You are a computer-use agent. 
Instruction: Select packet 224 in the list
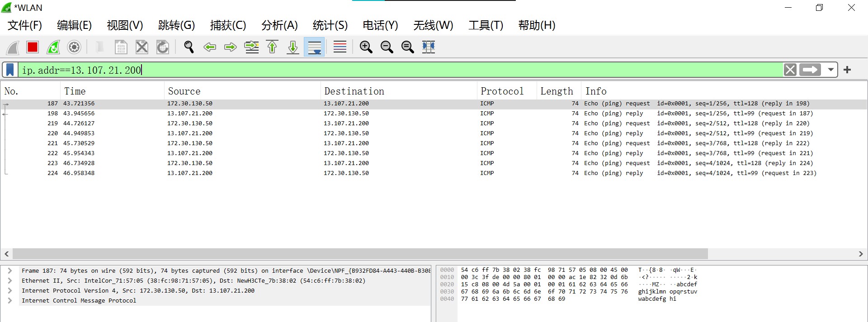[434, 173]
